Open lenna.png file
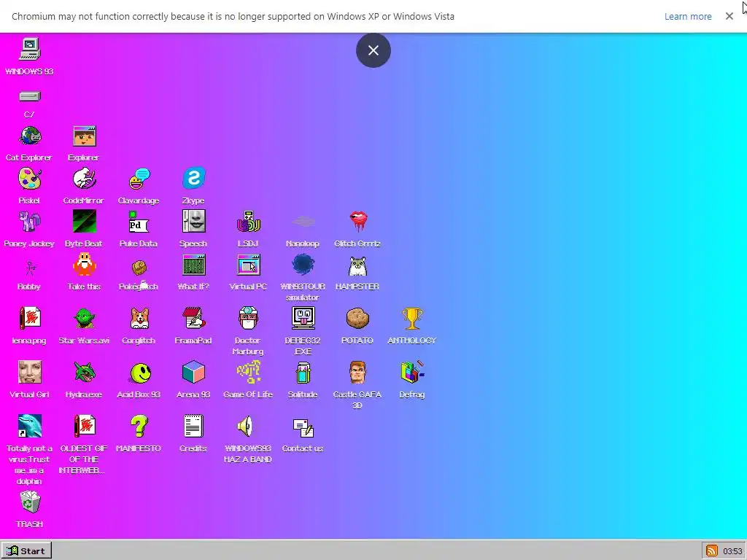The height and width of the screenshot is (560, 747). pyautogui.click(x=29, y=318)
